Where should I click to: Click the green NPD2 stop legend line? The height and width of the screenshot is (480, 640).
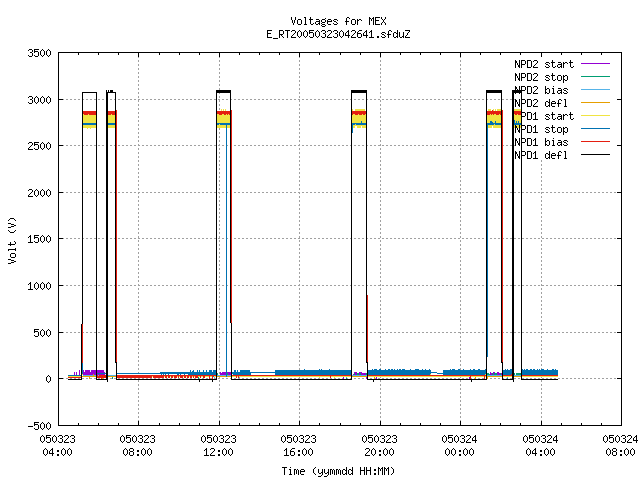[596, 76]
